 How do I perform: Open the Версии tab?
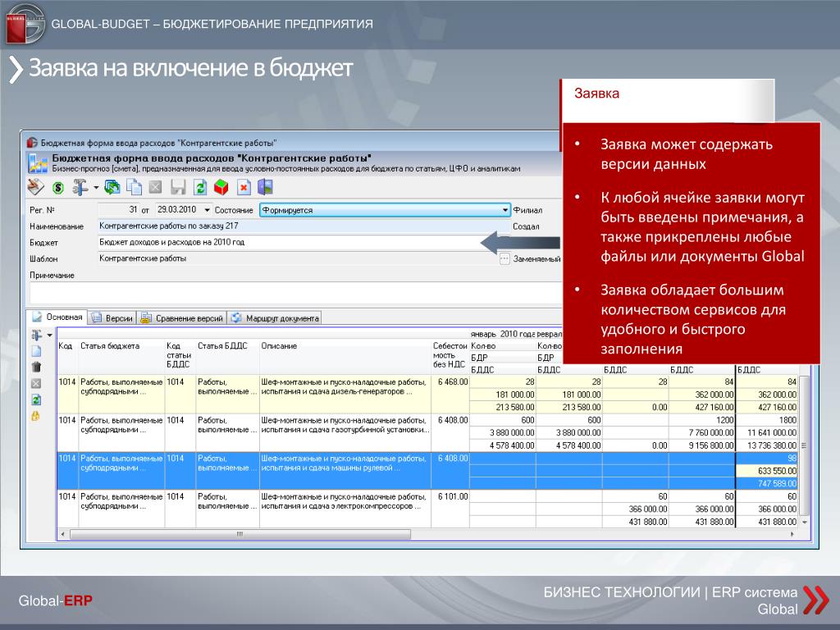pos(112,318)
